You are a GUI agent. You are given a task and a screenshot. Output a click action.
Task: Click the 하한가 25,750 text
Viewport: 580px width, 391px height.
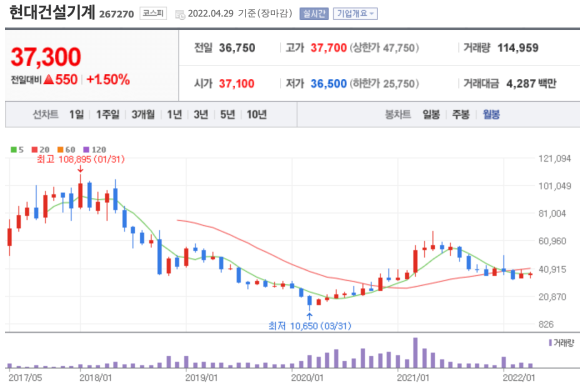[384, 84]
